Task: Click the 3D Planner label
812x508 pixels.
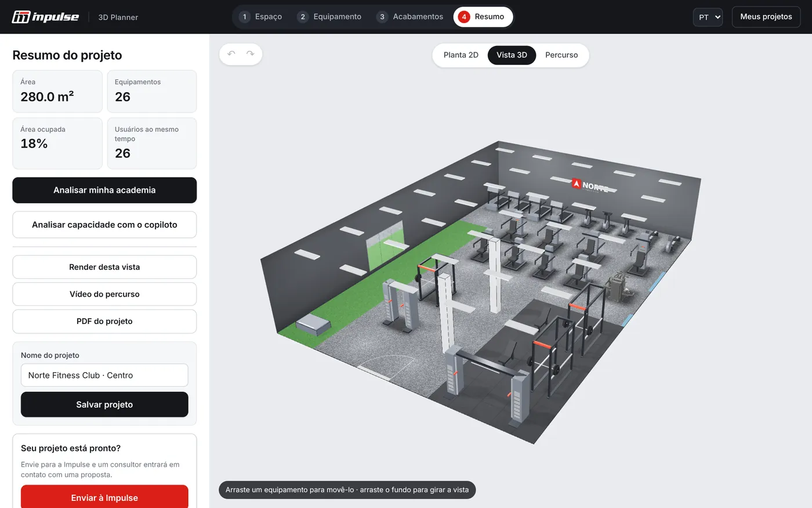Action: 118,17
